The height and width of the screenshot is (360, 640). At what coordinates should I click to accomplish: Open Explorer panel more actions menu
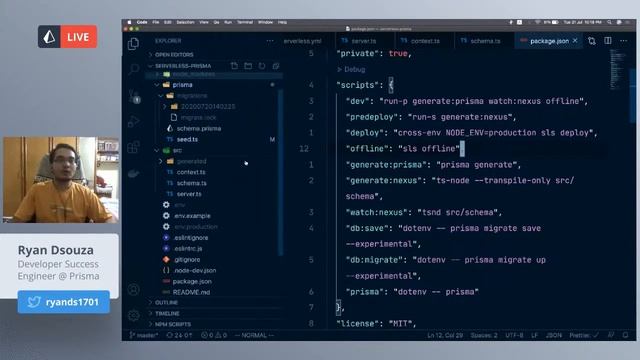(270, 41)
